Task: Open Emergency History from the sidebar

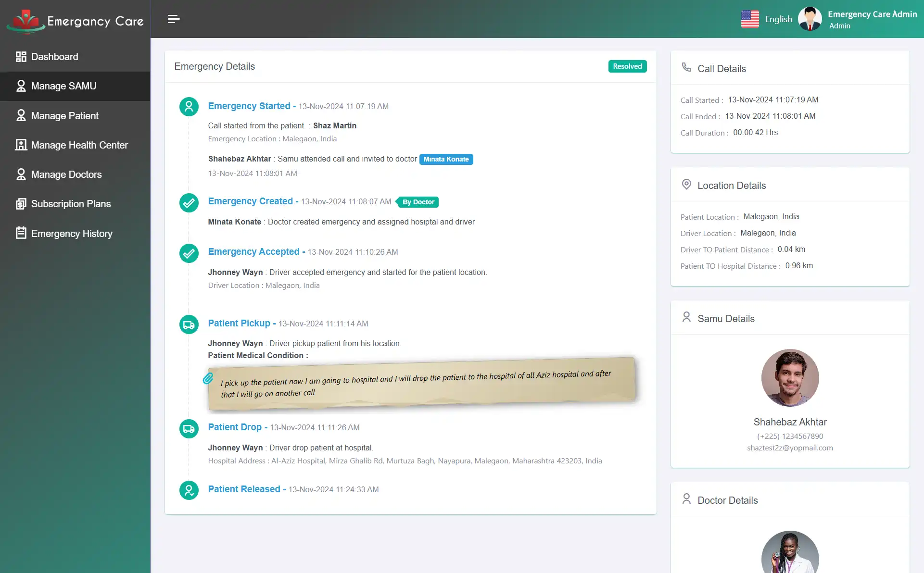Action: (x=71, y=233)
